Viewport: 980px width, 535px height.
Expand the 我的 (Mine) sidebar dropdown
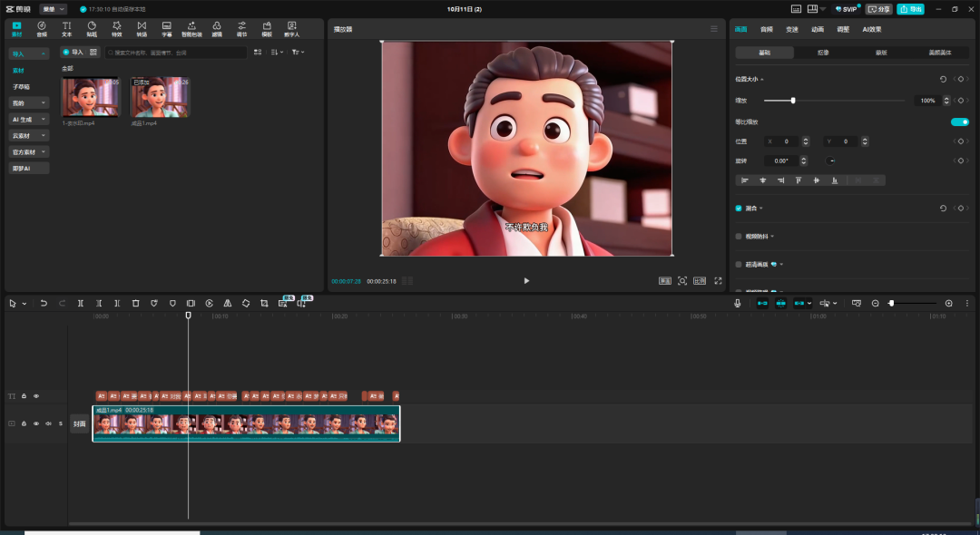pos(29,103)
